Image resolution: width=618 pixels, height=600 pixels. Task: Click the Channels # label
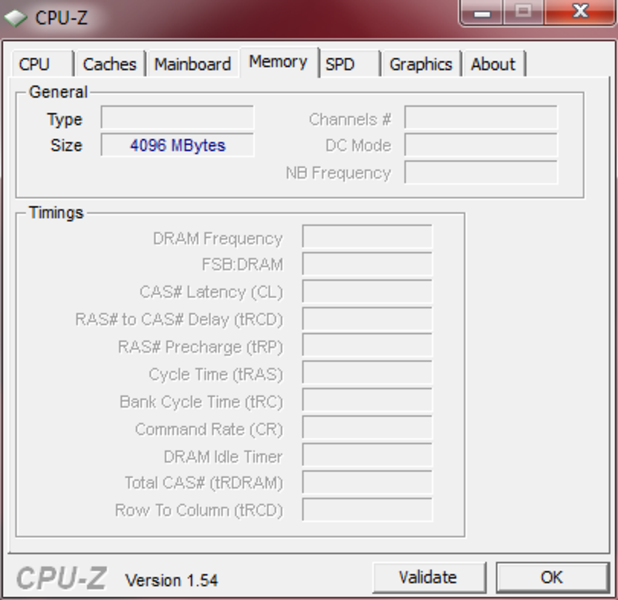(350, 119)
